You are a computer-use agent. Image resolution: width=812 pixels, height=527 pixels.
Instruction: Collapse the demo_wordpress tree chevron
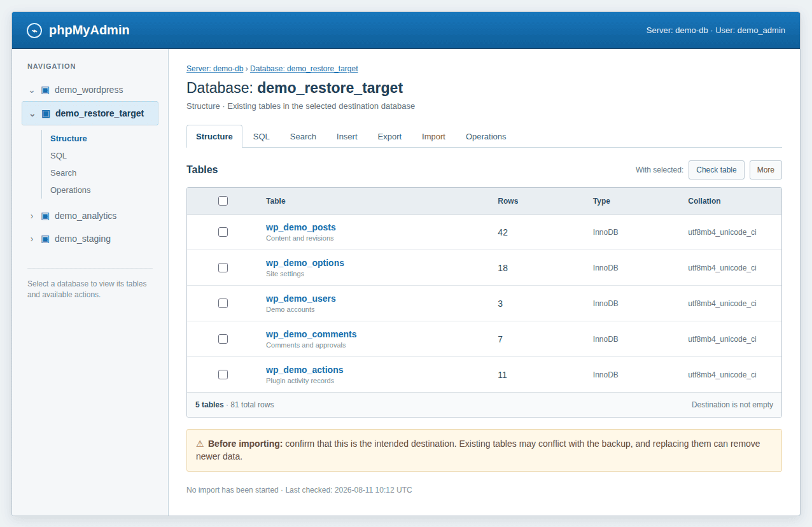coord(32,90)
